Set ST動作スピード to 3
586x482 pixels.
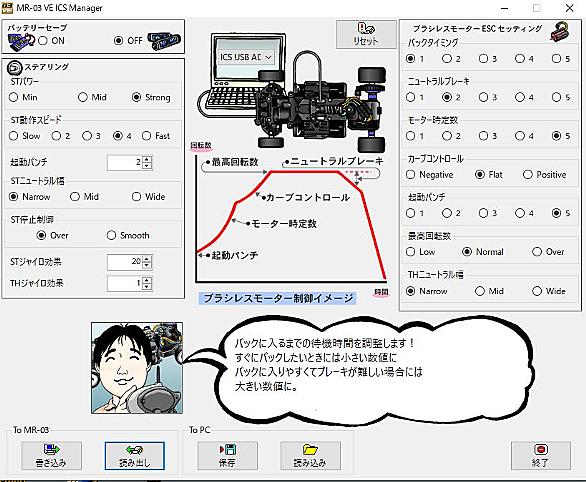tap(92, 136)
